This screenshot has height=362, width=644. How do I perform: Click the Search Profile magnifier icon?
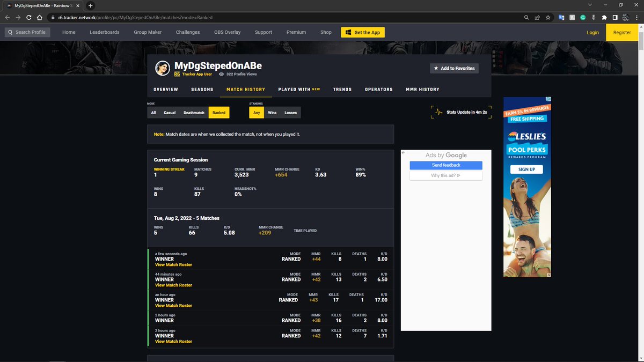click(10, 32)
